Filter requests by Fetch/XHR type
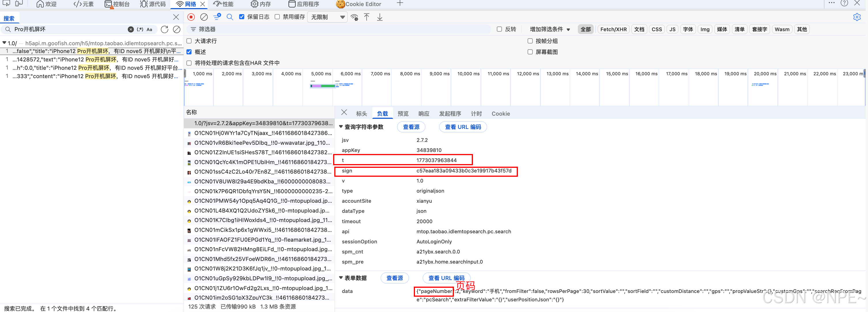Viewport: 868px width, 312px height. (x=613, y=29)
